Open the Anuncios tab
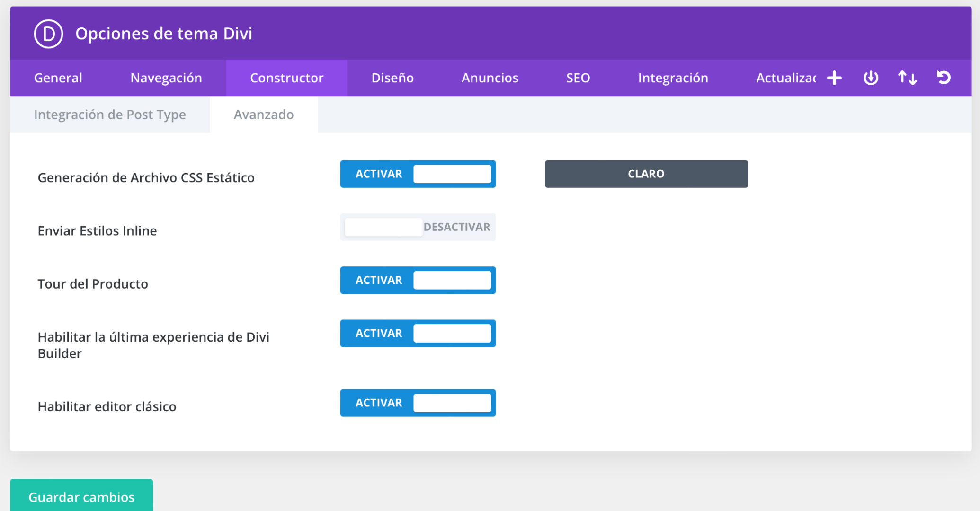This screenshot has width=980, height=511. pos(490,78)
